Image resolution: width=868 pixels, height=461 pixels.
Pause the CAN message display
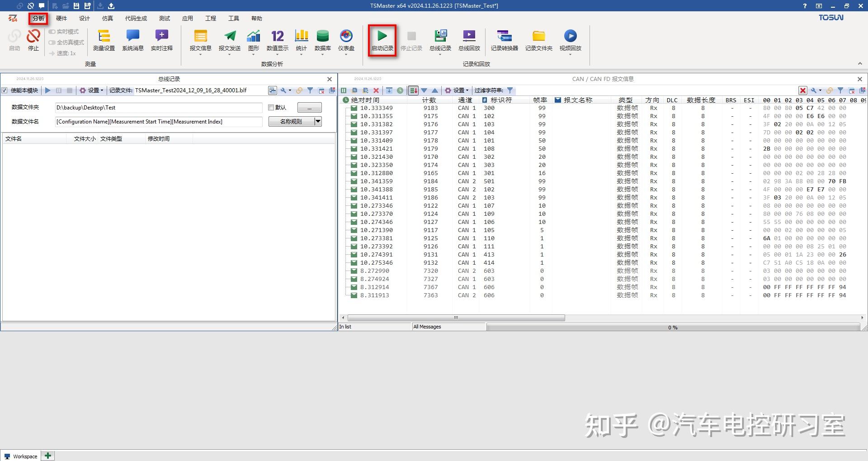tap(344, 90)
